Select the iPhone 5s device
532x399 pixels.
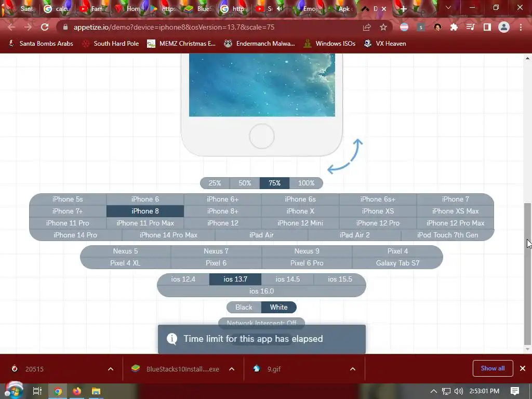point(68,199)
